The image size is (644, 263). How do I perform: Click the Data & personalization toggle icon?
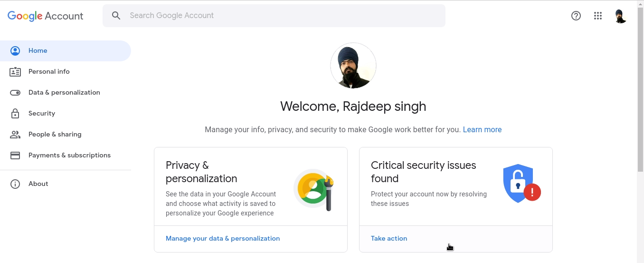(15, 93)
